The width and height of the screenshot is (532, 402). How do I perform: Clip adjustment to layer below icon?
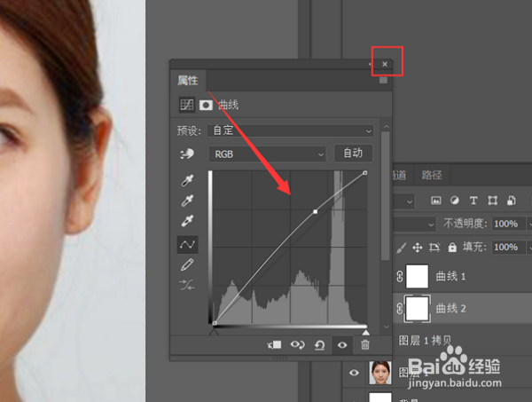[274, 345]
